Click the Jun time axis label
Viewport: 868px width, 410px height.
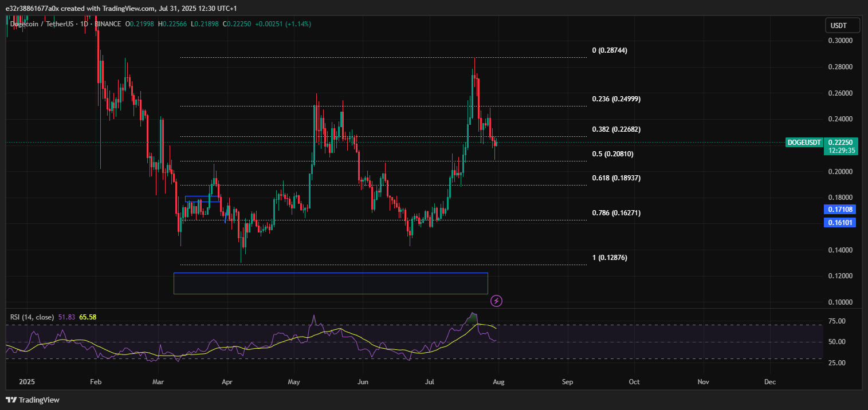(362, 381)
